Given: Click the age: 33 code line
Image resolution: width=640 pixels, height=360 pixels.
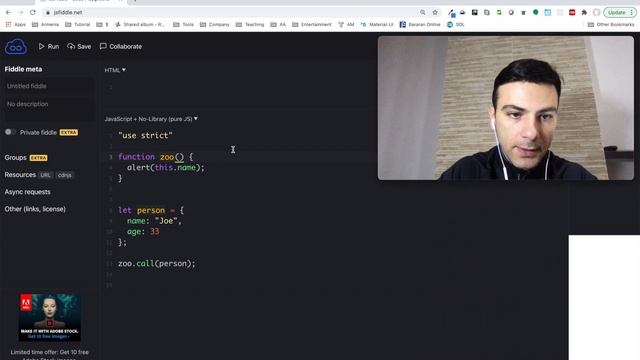Looking at the screenshot, I should pos(143,232).
